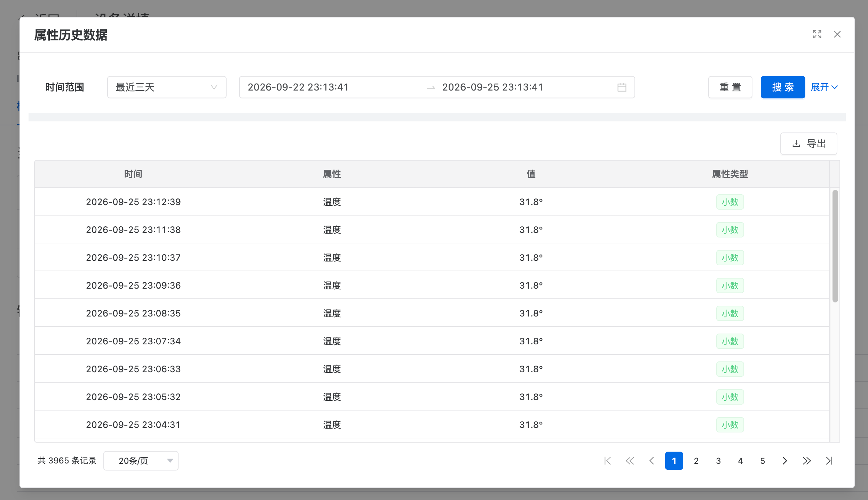This screenshot has height=500, width=868.
Task: Close the 属性历史数据 dialog
Action: click(837, 34)
